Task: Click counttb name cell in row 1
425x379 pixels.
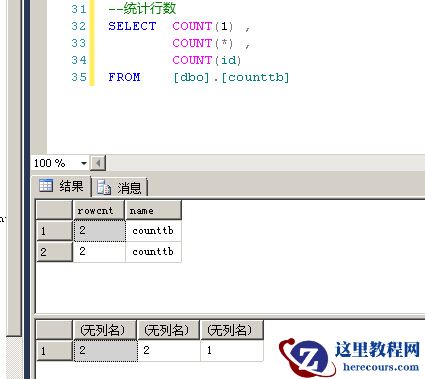Action: (153, 231)
